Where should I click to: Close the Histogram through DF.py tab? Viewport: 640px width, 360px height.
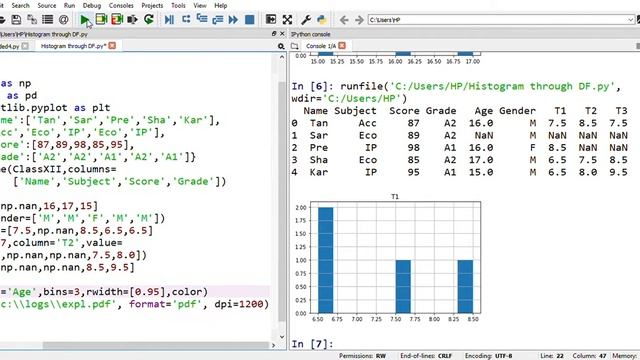click(112, 46)
